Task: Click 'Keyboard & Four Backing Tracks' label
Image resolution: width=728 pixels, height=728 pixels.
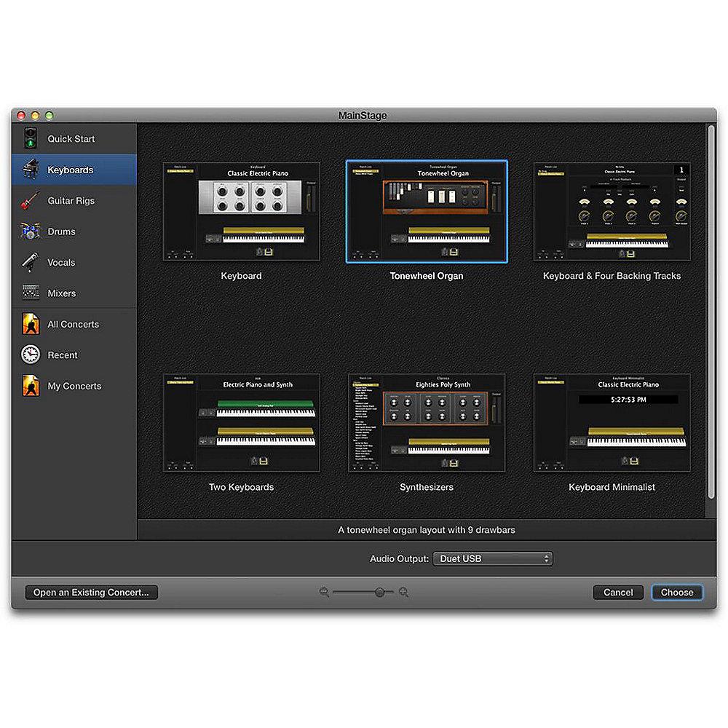Action: tap(612, 276)
